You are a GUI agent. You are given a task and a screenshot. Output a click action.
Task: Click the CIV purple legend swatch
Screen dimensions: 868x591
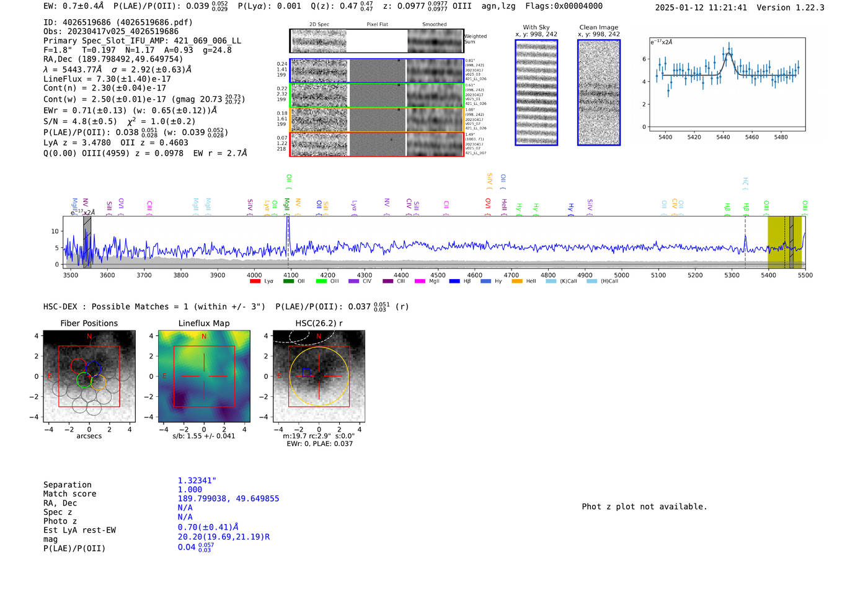pyautogui.click(x=354, y=282)
